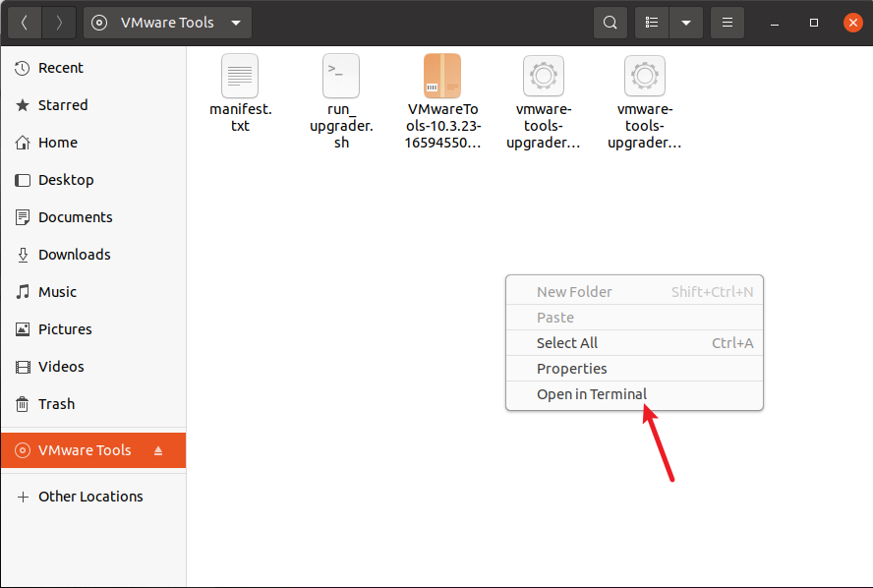Choose Select All in context menu
The height and width of the screenshot is (588, 873).
[x=567, y=343]
